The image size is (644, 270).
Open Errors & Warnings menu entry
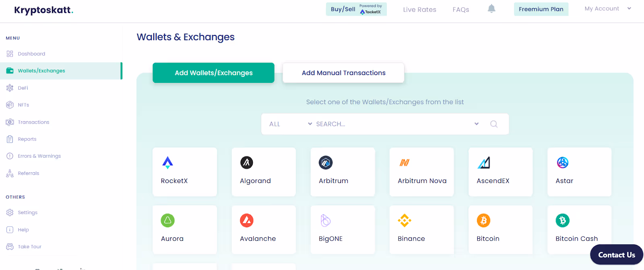point(39,156)
